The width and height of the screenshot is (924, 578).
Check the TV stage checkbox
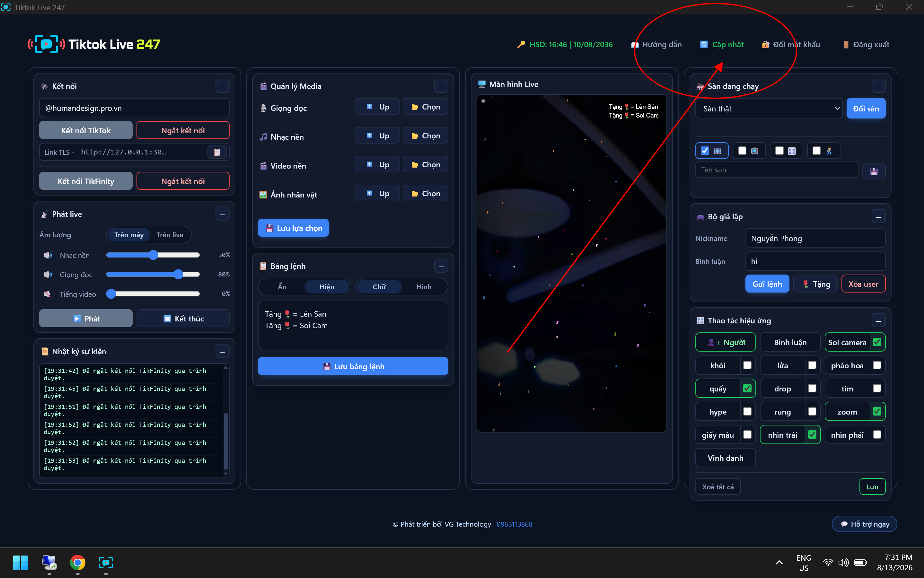(x=742, y=151)
